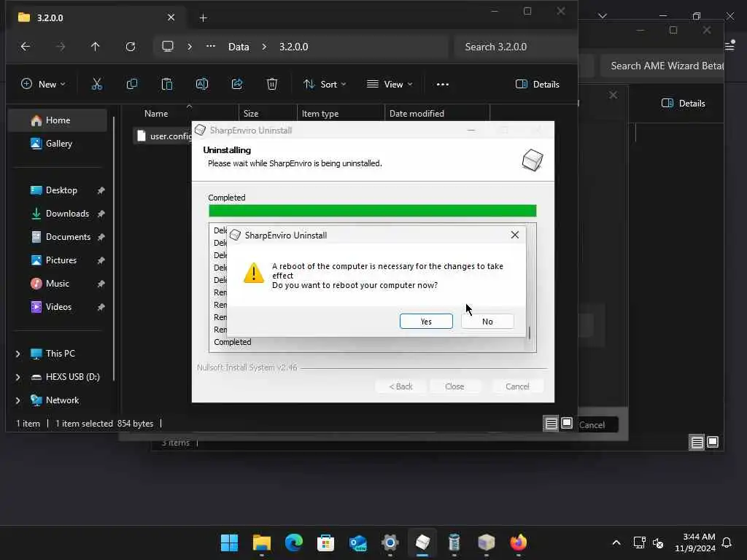747x560 pixels.
Task: Toggle the Details pane in 3.2.0.0 window
Action: [x=538, y=85]
